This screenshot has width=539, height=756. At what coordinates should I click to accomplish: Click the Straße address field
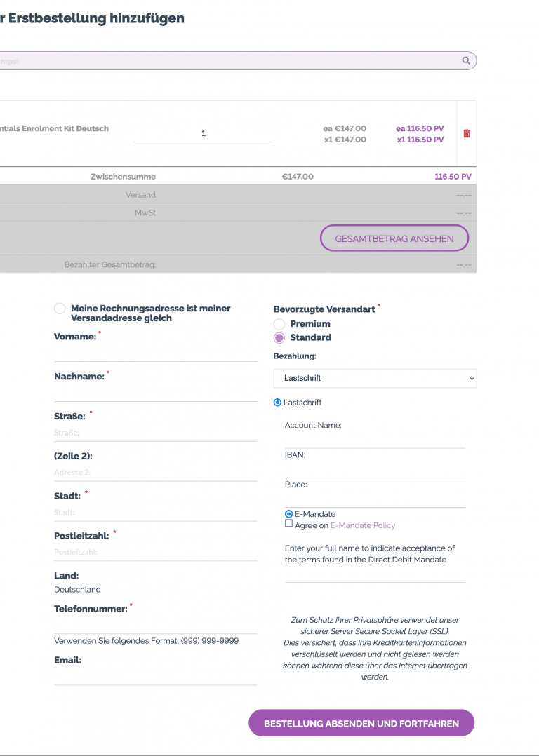[x=156, y=433]
